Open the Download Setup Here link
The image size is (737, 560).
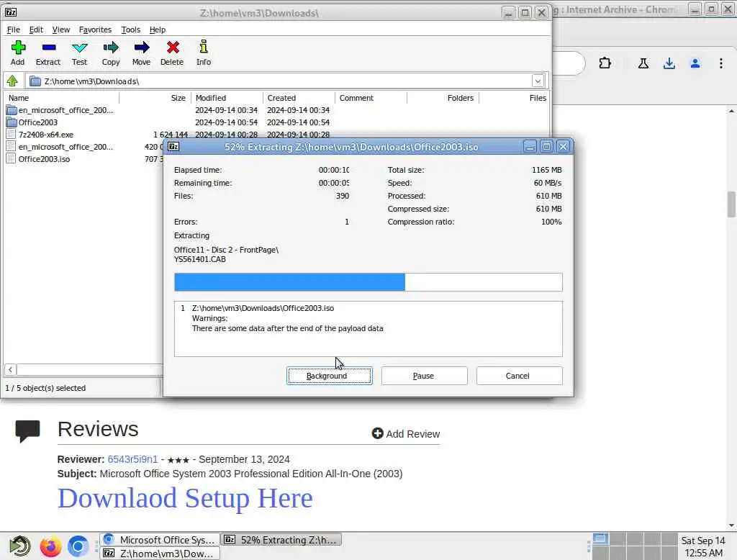185,498
